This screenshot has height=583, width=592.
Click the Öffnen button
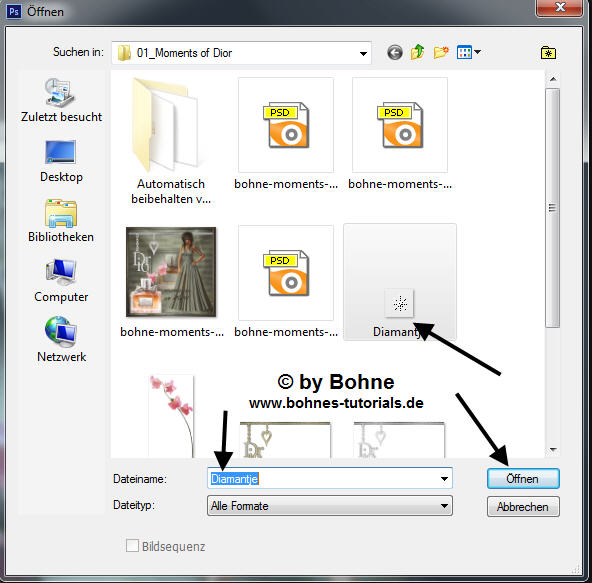coord(523,479)
